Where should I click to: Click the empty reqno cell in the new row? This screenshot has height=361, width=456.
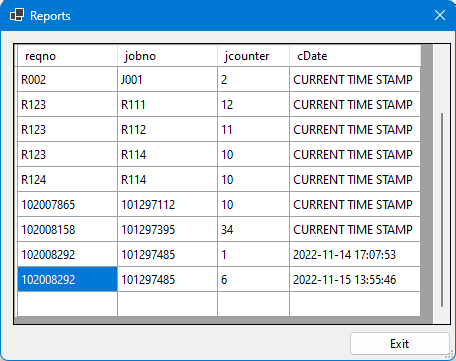click(67, 304)
